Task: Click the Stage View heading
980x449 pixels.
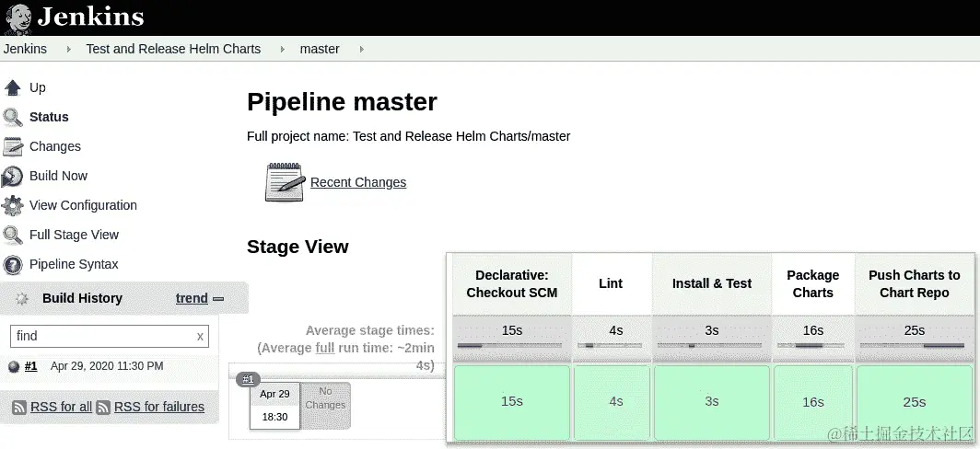Action: coord(297,247)
